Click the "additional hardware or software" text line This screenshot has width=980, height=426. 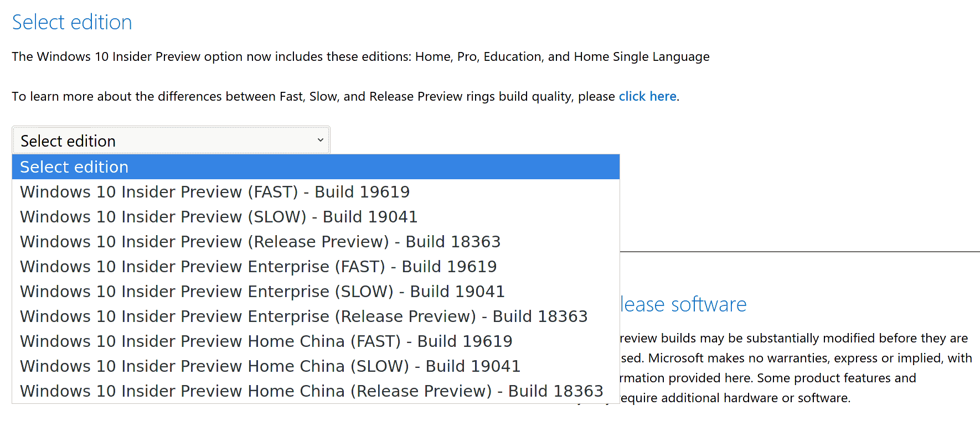tap(735, 398)
